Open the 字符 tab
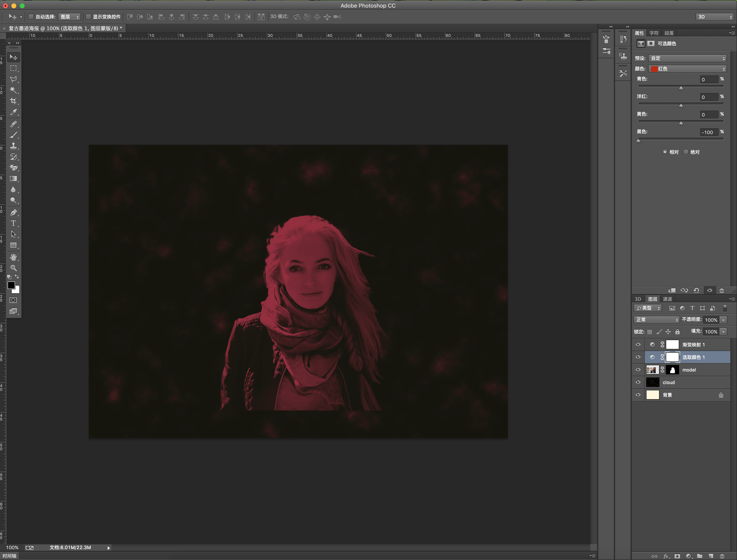The image size is (737, 560). click(x=654, y=33)
